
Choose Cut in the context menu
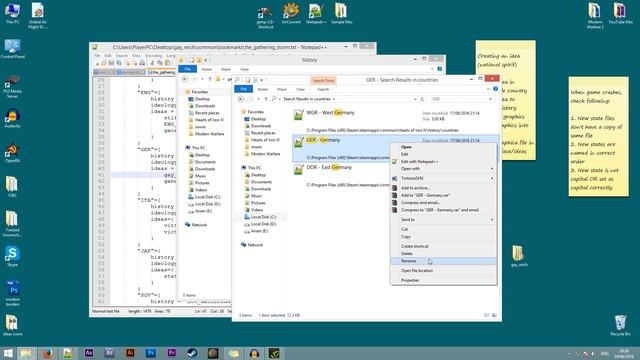443,229
